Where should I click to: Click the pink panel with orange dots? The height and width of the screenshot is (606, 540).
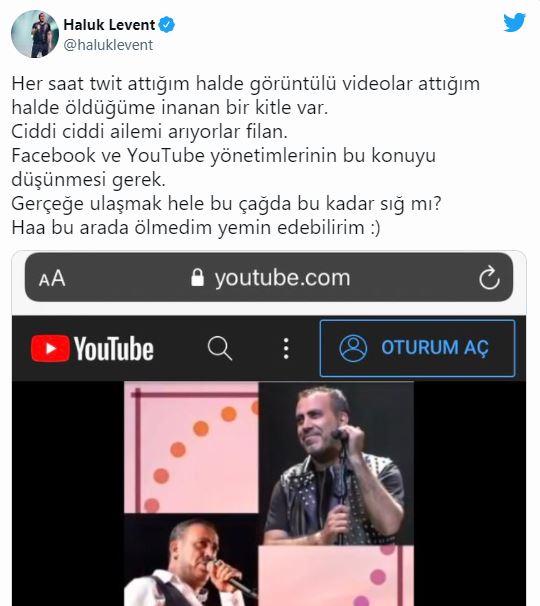191,447
